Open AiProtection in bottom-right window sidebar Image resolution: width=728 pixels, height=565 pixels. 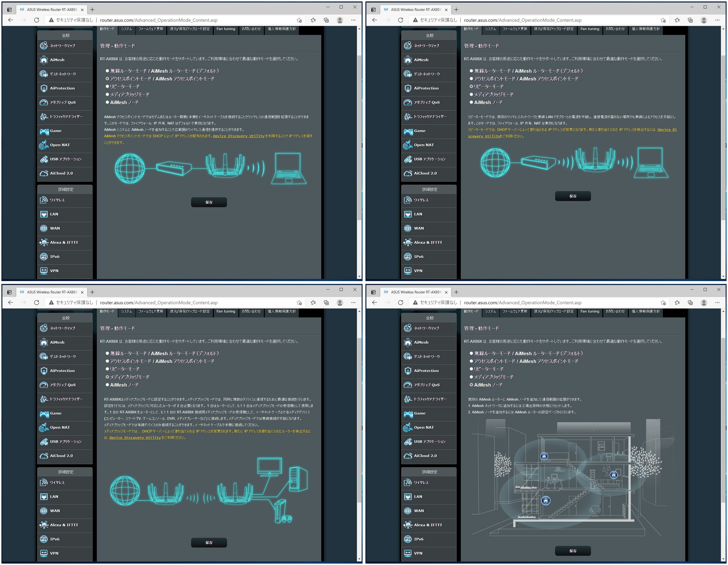point(429,371)
